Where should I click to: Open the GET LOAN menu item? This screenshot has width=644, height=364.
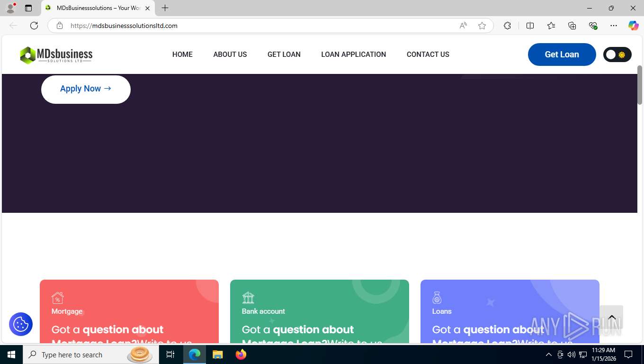coord(284,55)
